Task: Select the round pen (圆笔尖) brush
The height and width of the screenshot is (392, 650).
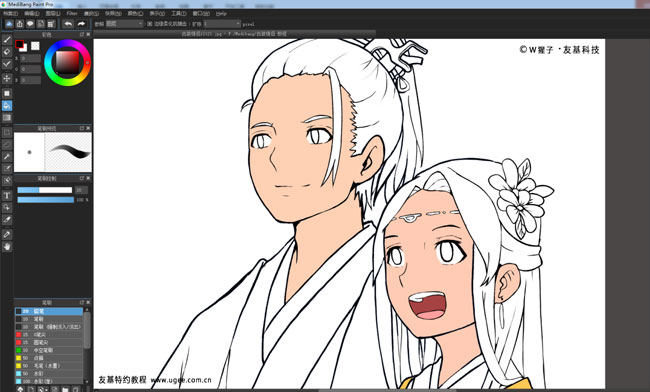Action: [x=49, y=342]
